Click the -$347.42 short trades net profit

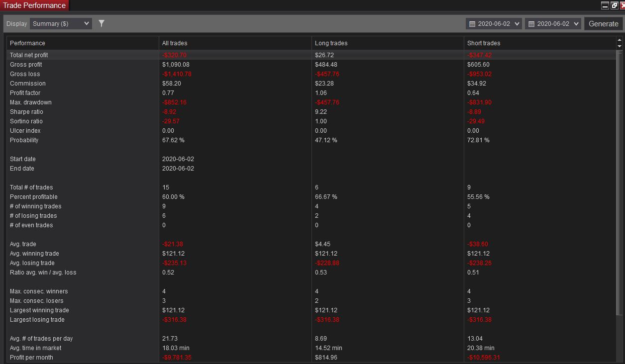[479, 55]
